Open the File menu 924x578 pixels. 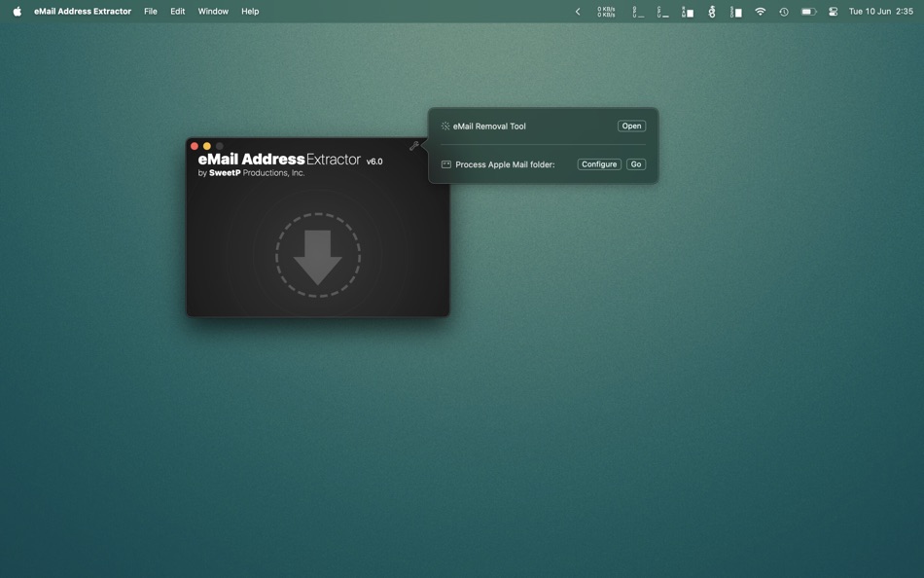(x=150, y=12)
